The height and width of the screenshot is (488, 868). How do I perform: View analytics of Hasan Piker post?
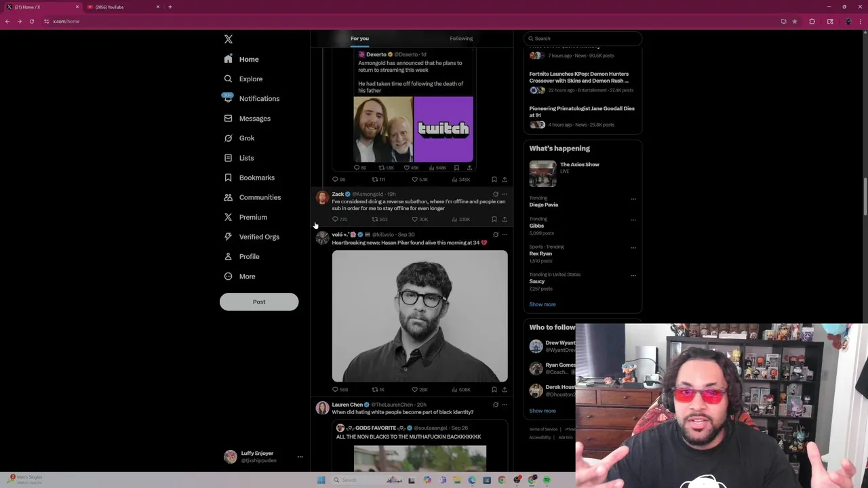(460, 390)
